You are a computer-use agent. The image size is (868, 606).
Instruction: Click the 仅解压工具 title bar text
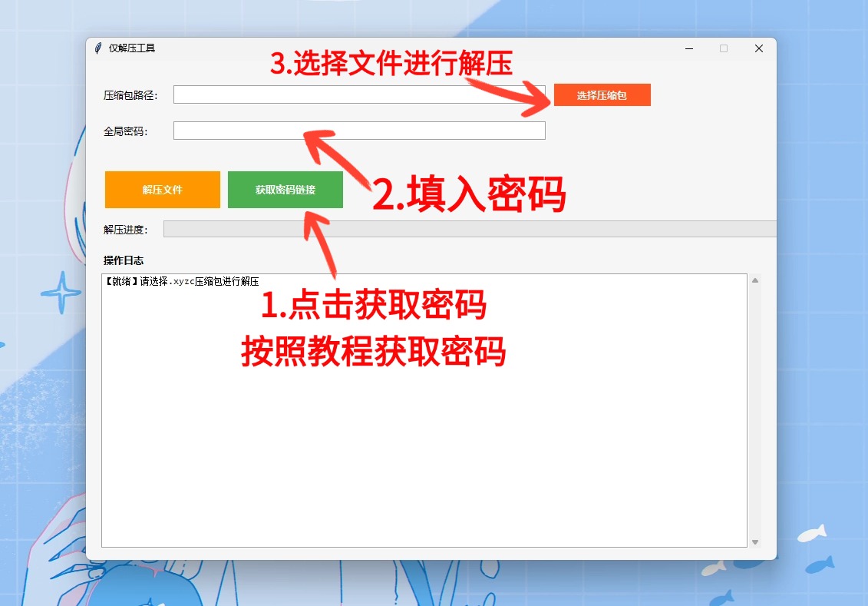pyautogui.click(x=132, y=48)
